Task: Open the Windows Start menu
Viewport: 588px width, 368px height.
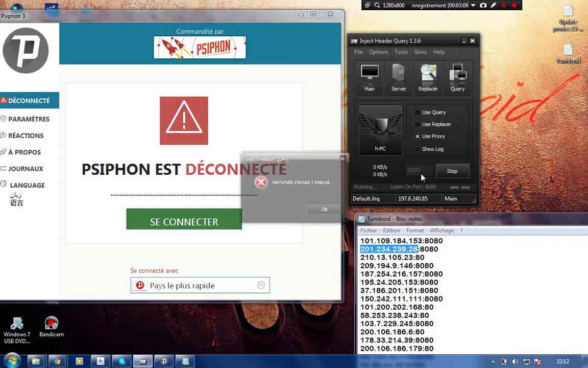Action: (x=12, y=361)
